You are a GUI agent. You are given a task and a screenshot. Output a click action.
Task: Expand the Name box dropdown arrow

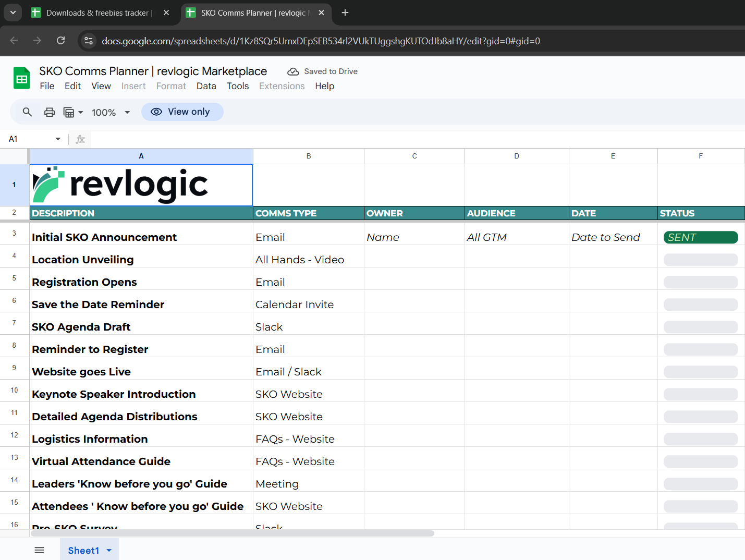click(58, 139)
